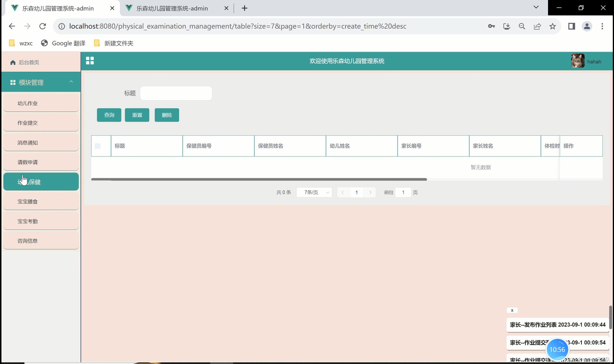Screen dimensions: 614x364
Task: Close the notification popup with the x button
Action: (x=512, y=310)
